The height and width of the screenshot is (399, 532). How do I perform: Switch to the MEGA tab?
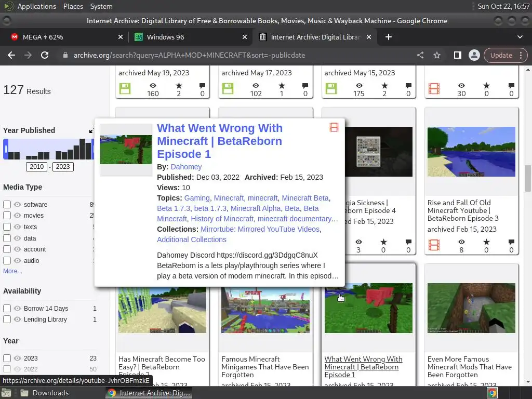point(66,37)
